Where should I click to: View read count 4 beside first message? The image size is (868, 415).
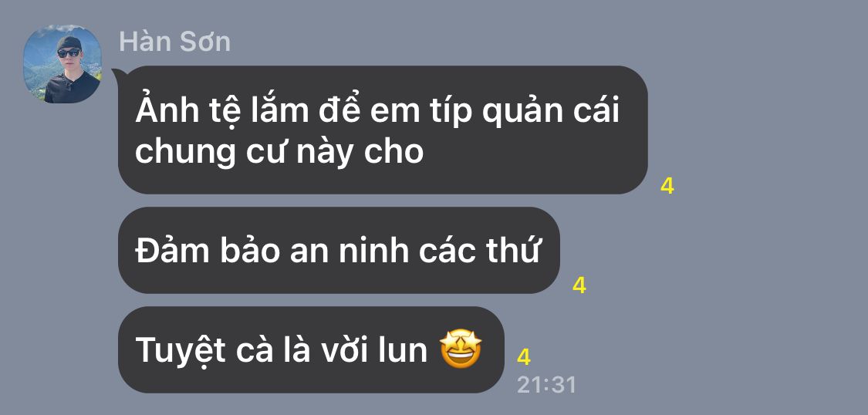pyautogui.click(x=667, y=187)
